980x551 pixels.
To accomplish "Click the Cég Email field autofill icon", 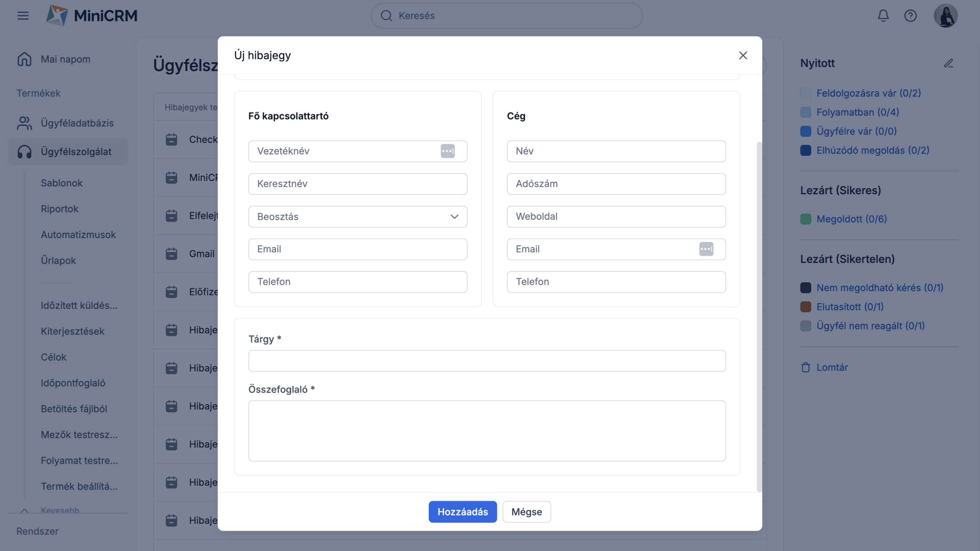I will coord(706,249).
